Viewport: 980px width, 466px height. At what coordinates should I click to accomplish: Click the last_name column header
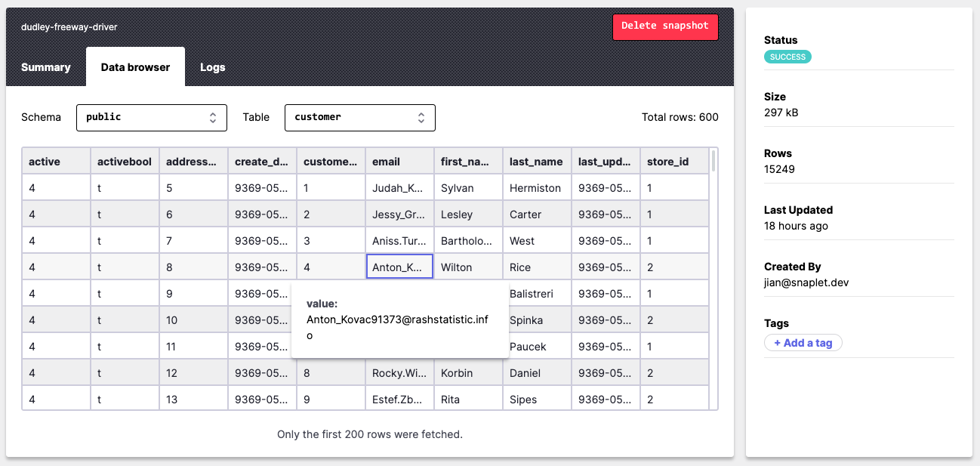(x=536, y=161)
